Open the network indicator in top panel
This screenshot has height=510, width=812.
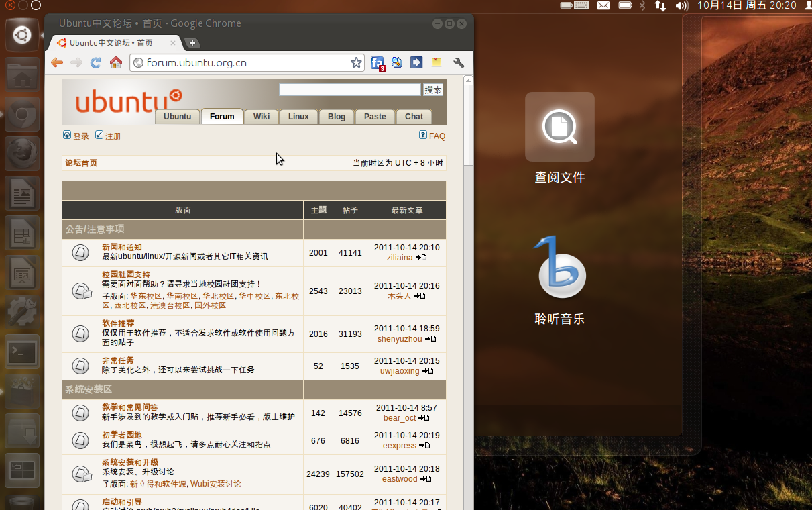(x=660, y=5)
